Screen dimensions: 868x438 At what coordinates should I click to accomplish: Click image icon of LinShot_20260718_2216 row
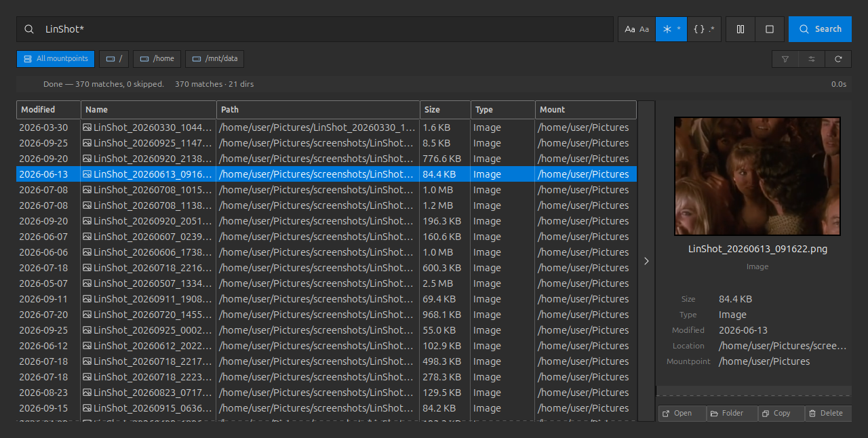click(x=87, y=268)
